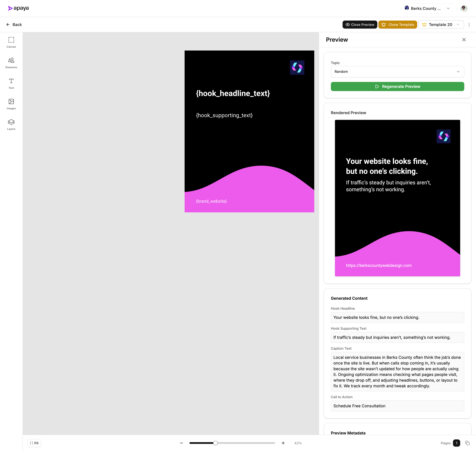Click the Regenerate Preview button

tap(397, 86)
